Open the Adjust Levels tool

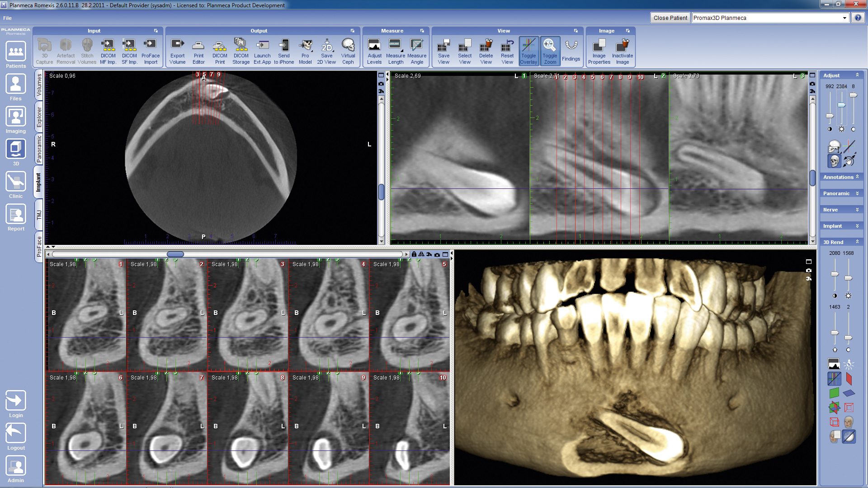click(374, 51)
